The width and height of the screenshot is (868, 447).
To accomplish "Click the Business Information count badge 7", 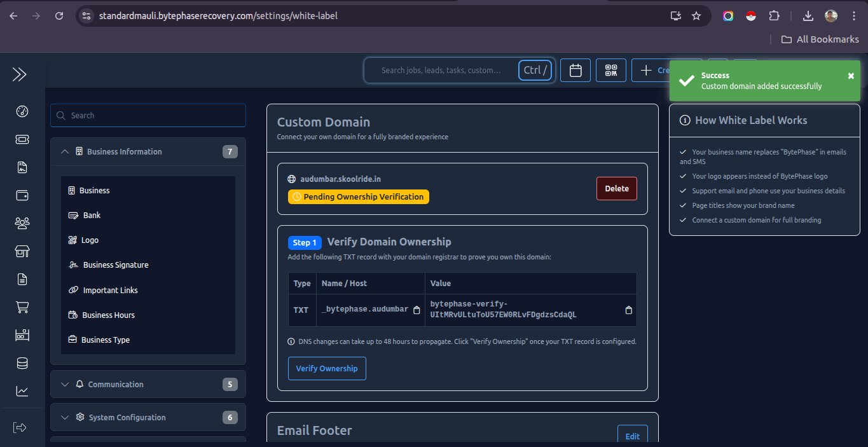I will [230, 151].
